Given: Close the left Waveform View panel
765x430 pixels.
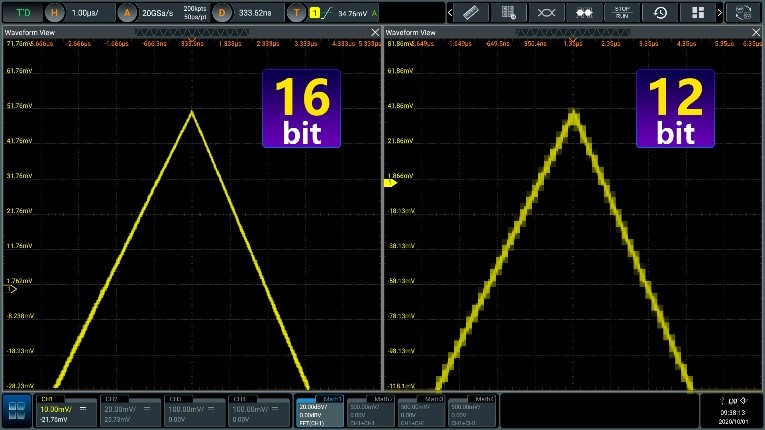Looking at the screenshot, I should (x=375, y=32).
